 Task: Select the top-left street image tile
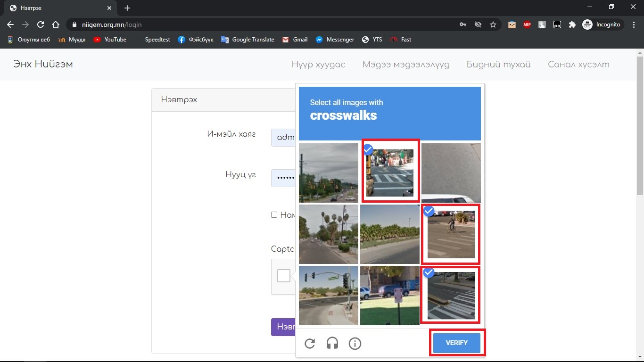[x=329, y=173]
